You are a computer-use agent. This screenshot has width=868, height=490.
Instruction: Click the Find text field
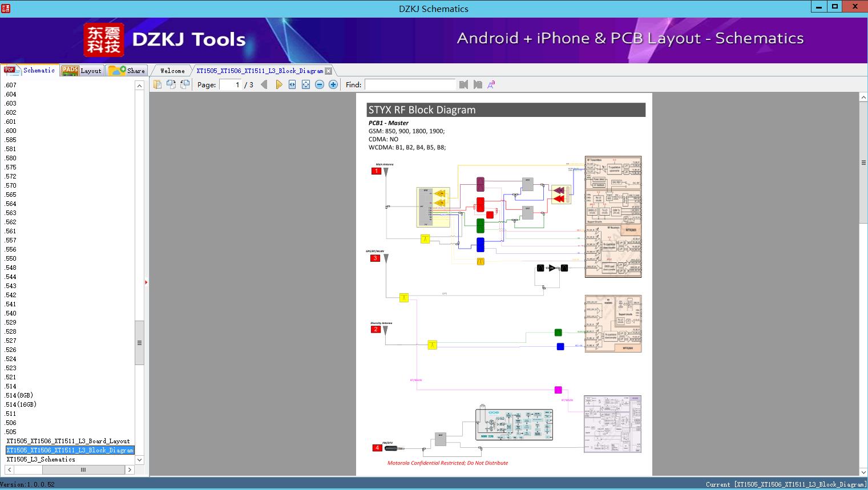click(x=410, y=84)
